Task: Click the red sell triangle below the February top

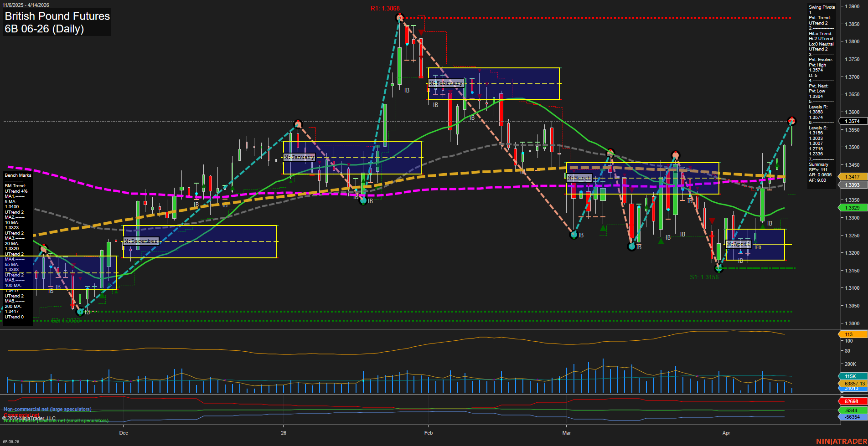Action: tap(421, 32)
